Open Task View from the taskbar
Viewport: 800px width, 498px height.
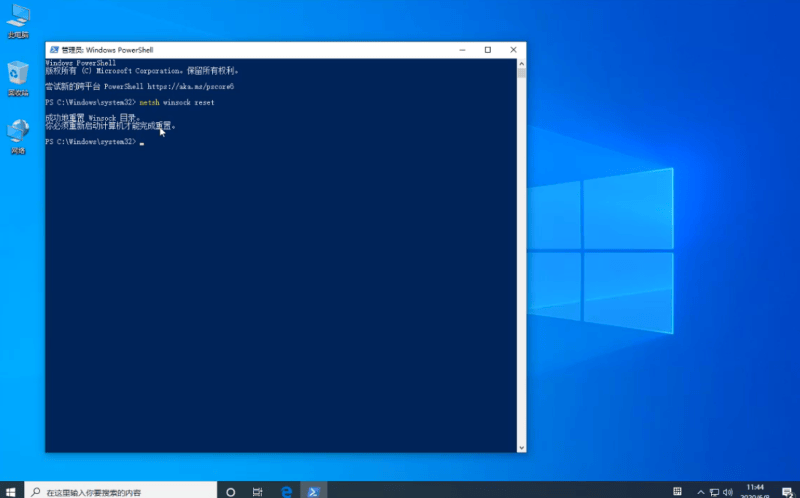click(x=258, y=491)
